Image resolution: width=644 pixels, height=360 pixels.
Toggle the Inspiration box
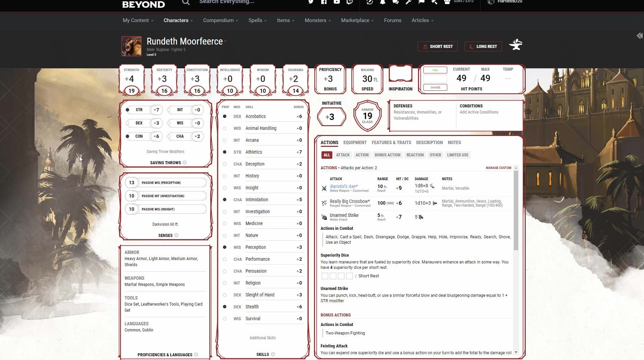400,73
